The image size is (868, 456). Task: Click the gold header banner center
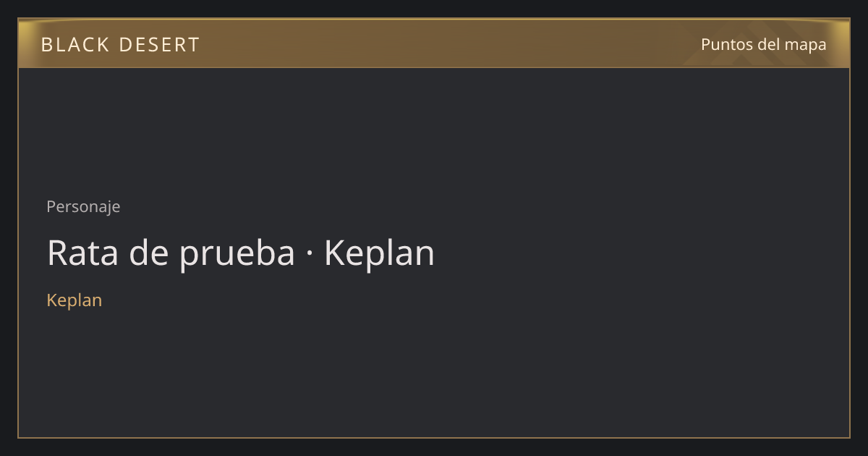pos(434,43)
